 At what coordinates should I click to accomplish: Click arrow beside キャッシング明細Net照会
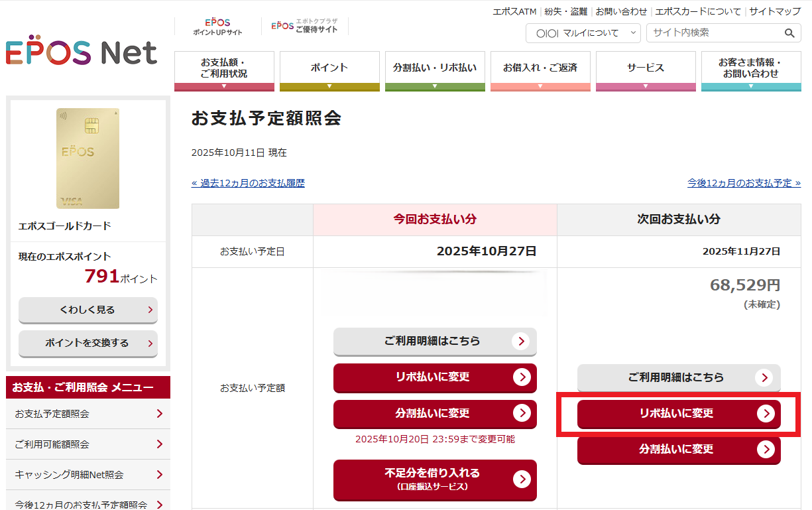coord(160,475)
